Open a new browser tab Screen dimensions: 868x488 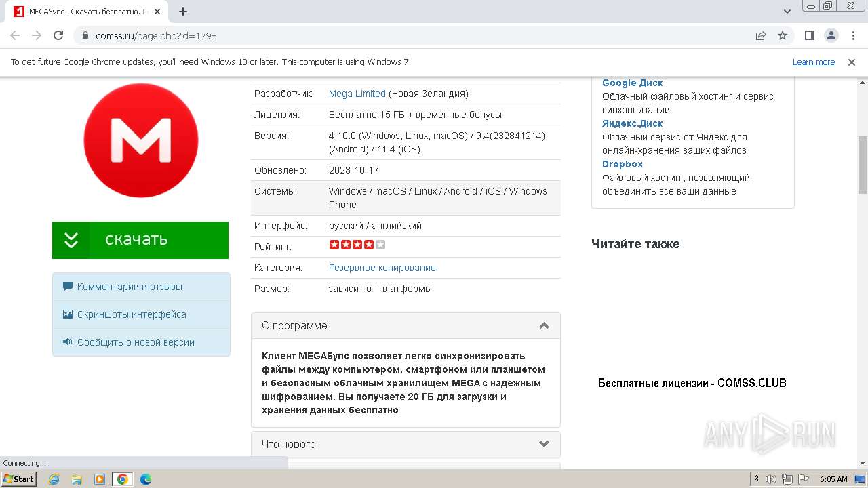click(183, 12)
